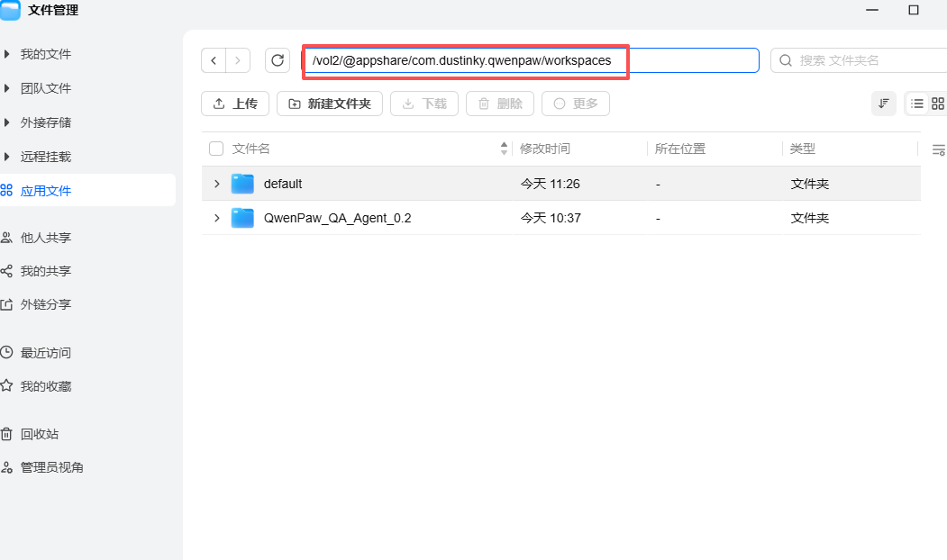
Task: Go back with the left arrow button
Action: (214, 60)
